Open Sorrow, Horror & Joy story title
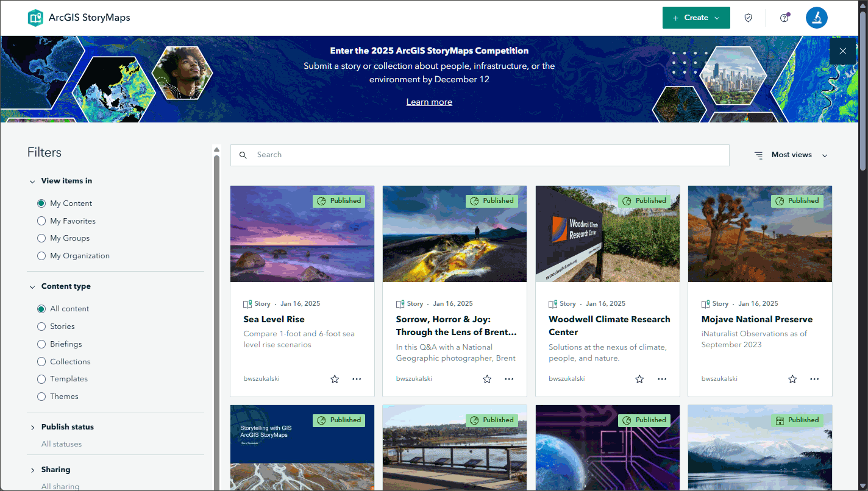Image resolution: width=868 pixels, height=491 pixels. pos(457,326)
